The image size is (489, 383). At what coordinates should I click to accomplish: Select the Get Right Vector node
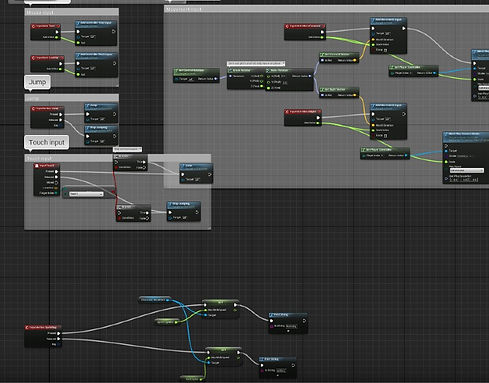[x=339, y=92]
